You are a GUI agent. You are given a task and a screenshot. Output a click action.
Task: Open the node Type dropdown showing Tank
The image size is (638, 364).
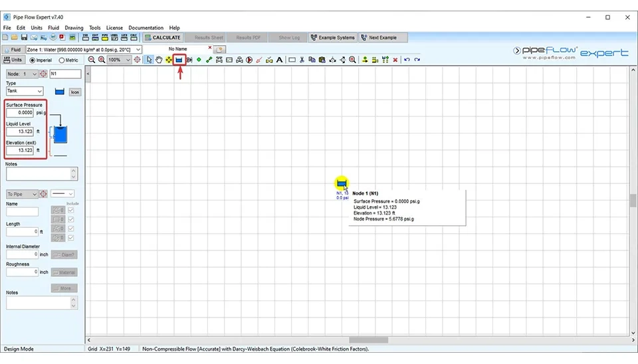point(25,92)
